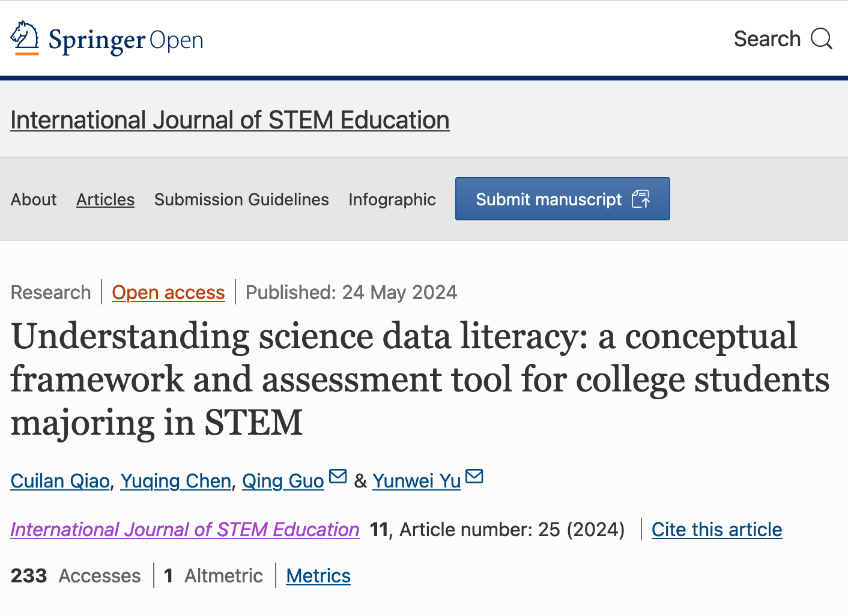Image resolution: width=848 pixels, height=616 pixels.
Task: Click the envelope icon beside Qing Guo
Action: [x=338, y=476]
